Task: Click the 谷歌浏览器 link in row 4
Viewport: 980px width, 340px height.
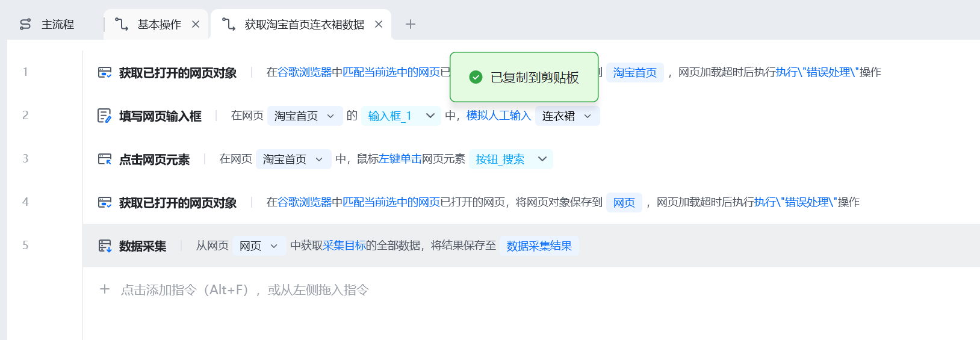Action: pyautogui.click(x=305, y=202)
